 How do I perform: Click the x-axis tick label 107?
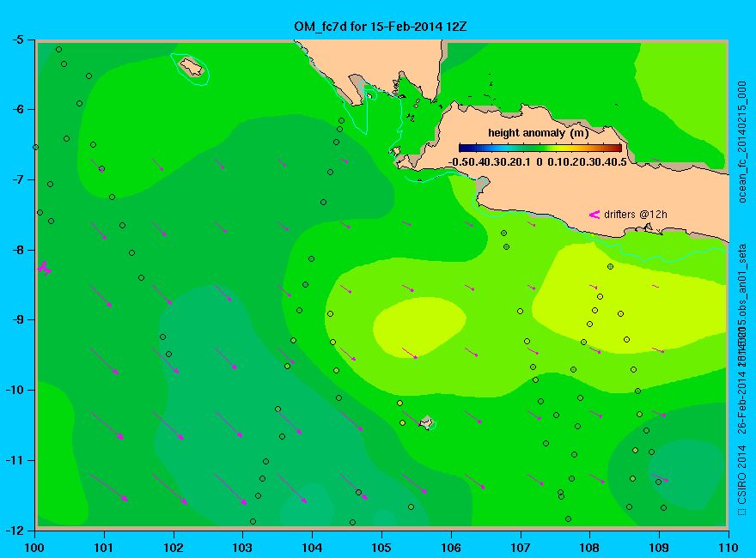521,548
